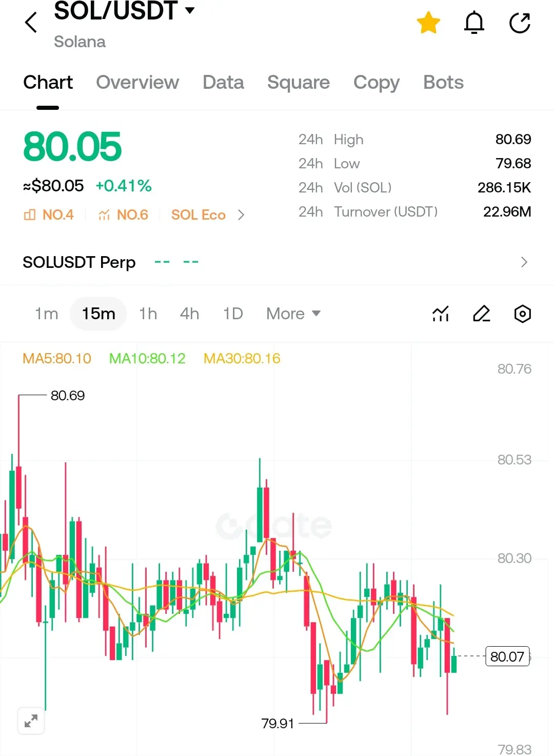Expand the SOLUSDT Perp chevron
This screenshot has width=554, height=756.
tap(524, 262)
